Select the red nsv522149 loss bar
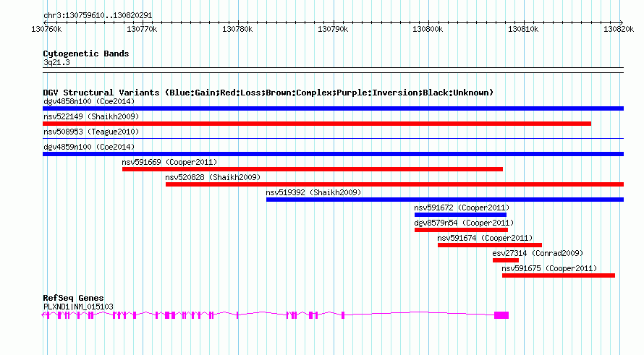Viewport: 644px width, 355px height. click(x=317, y=124)
